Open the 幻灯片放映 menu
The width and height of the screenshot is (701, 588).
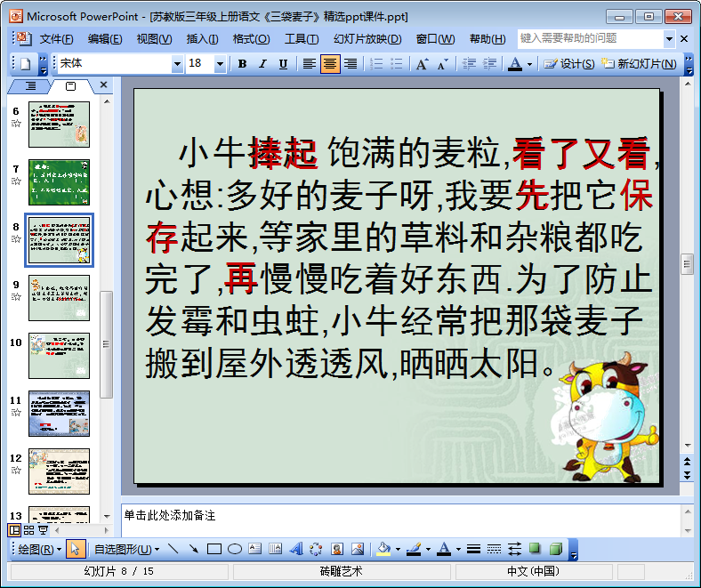[x=367, y=39]
